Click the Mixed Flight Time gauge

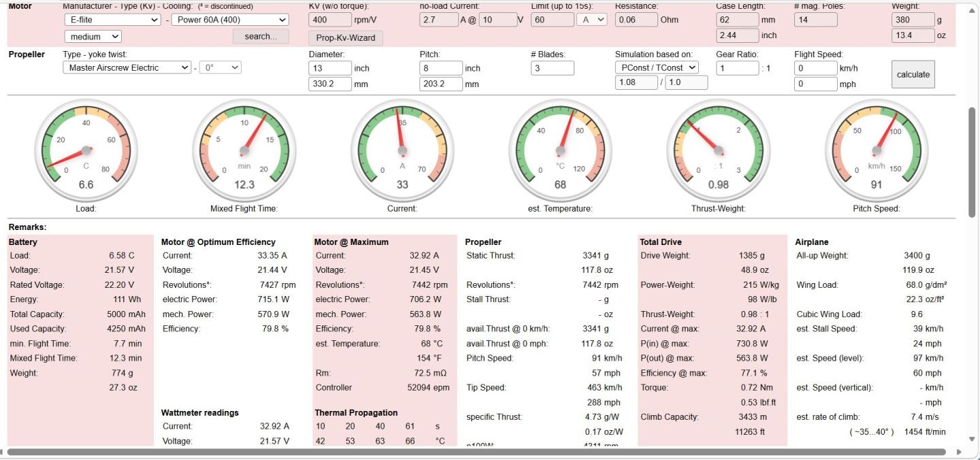pyautogui.click(x=244, y=150)
